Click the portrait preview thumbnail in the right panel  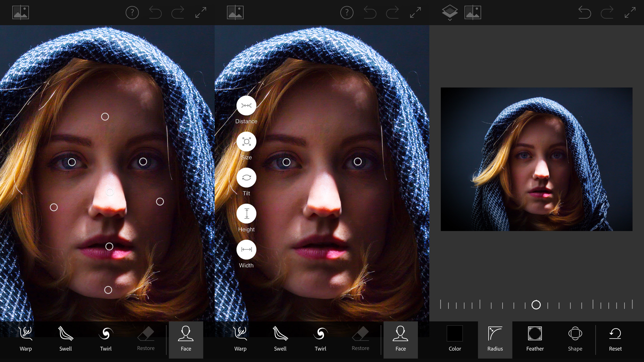[537, 159]
